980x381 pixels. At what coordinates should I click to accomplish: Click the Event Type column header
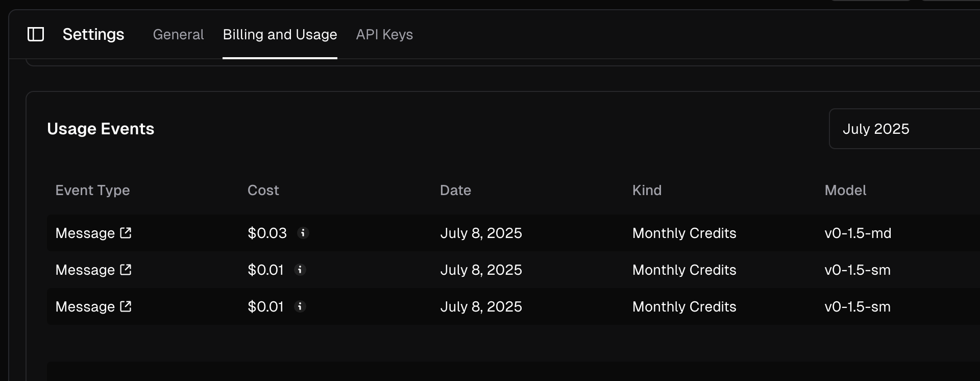click(x=92, y=190)
